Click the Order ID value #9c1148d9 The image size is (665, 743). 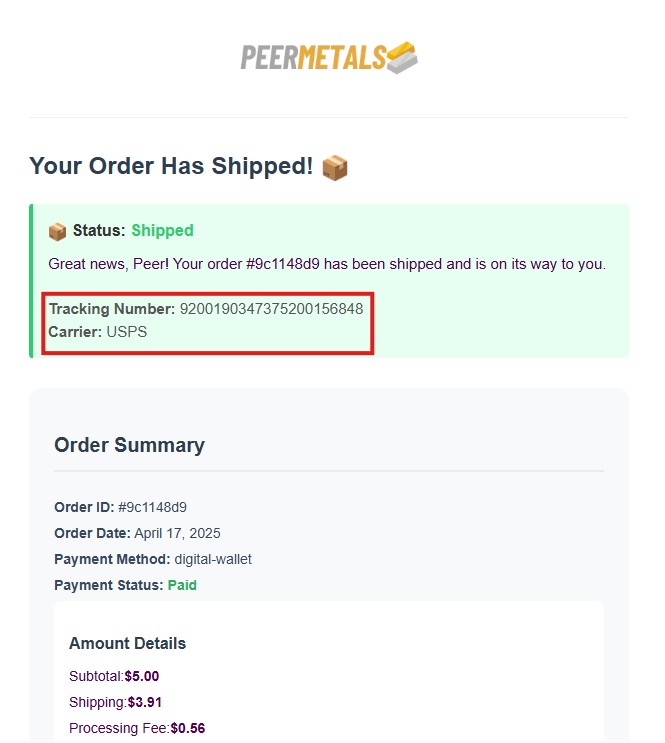click(153, 507)
